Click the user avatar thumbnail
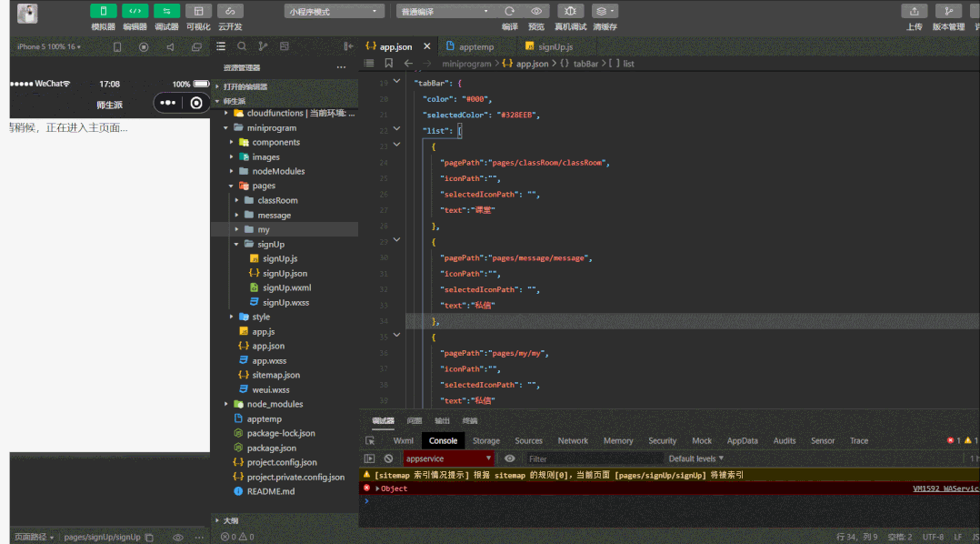The image size is (980, 544). coord(27,13)
